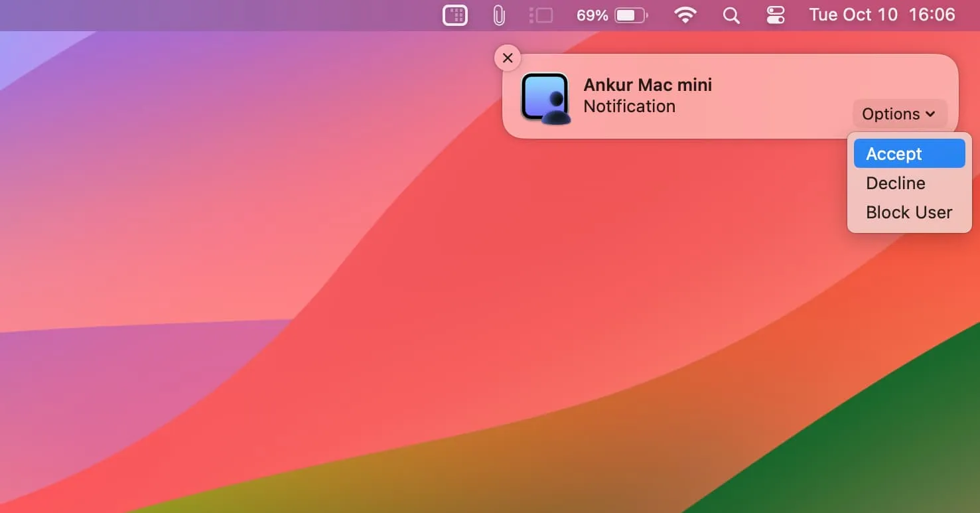Click the paperclip menu bar icon
The height and width of the screenshot is (513, 980).
(x=499, y=15)
